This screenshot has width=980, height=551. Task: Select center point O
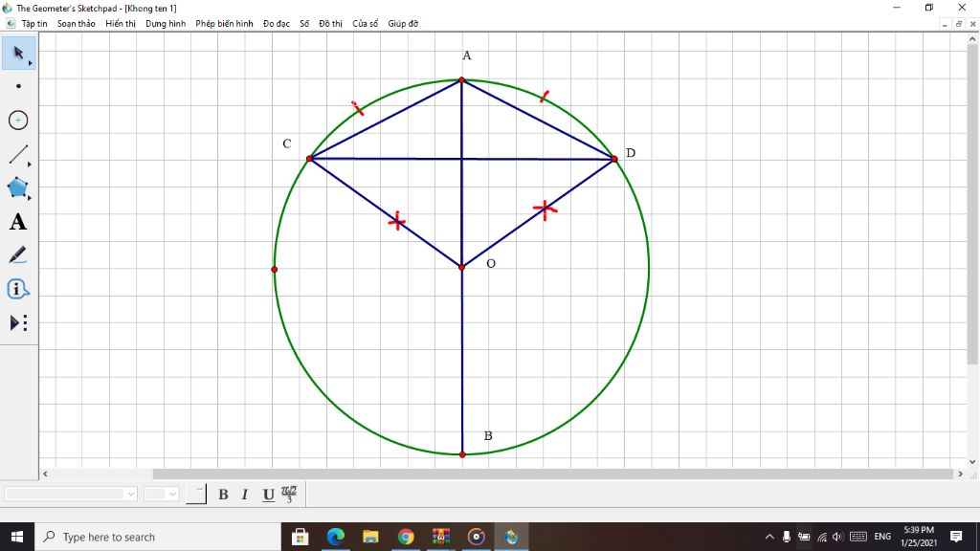[x=462, y=268]
